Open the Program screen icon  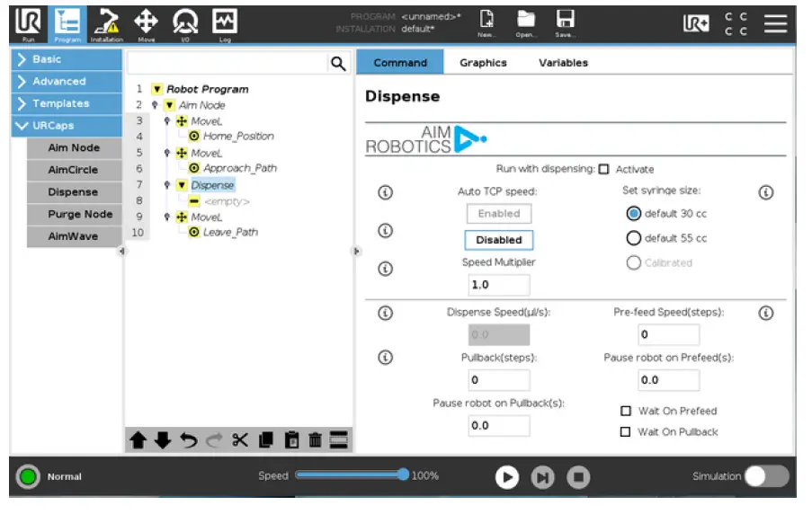[x=67, y=24]
